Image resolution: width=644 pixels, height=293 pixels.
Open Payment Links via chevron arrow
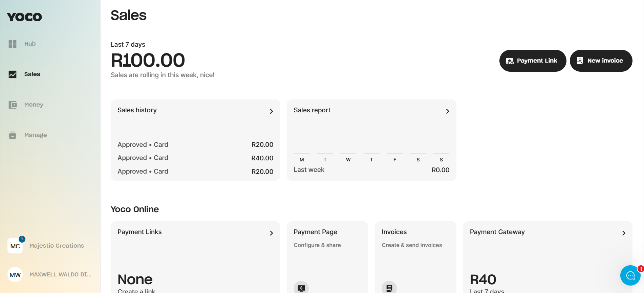pos(271,233)
